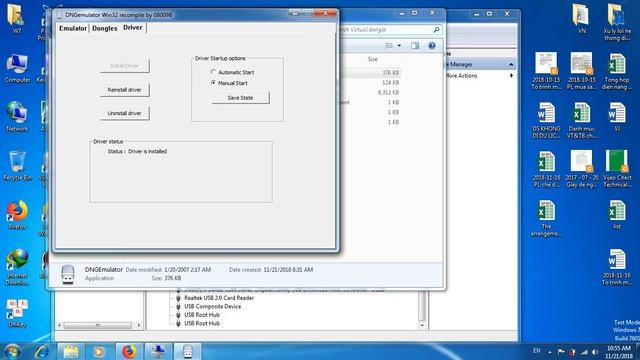Click the horizontal scrollbar in left tree pane

tap(98, 325)
